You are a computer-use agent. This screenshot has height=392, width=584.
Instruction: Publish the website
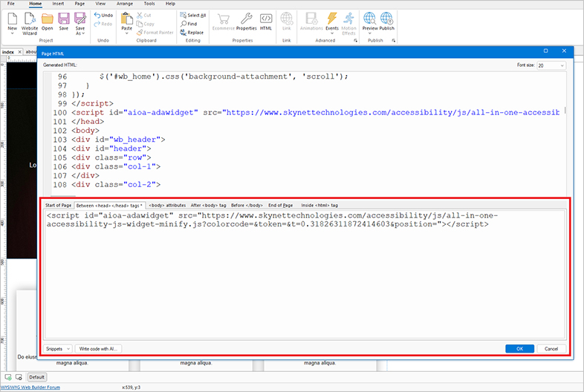(386, 22)
